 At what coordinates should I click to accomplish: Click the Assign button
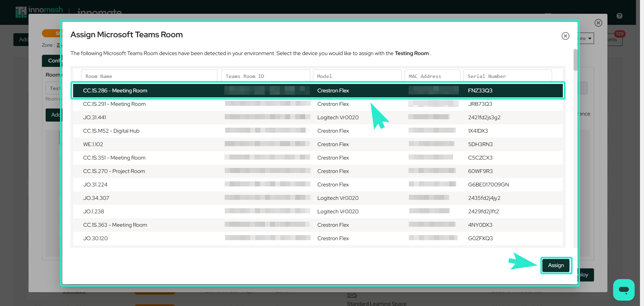[556, 265]
